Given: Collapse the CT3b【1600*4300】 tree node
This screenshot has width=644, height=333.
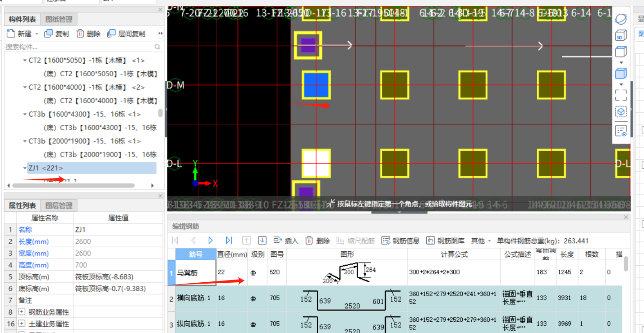Looking at the screenshot, I should pyautogui.click(x=25, y=114).
